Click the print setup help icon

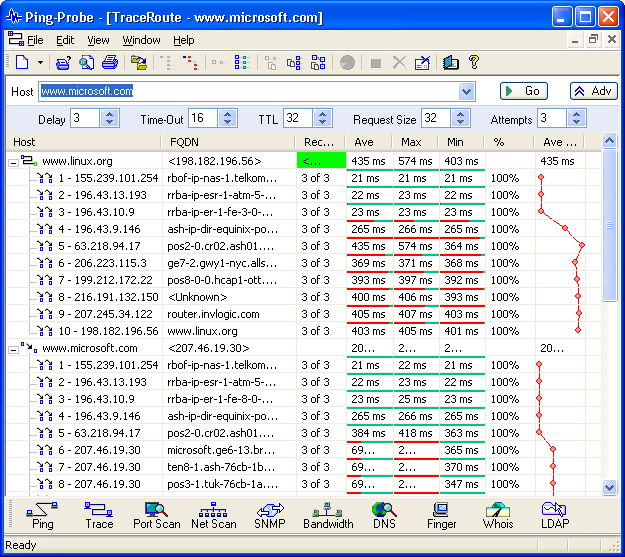click(x=63, y=63)
